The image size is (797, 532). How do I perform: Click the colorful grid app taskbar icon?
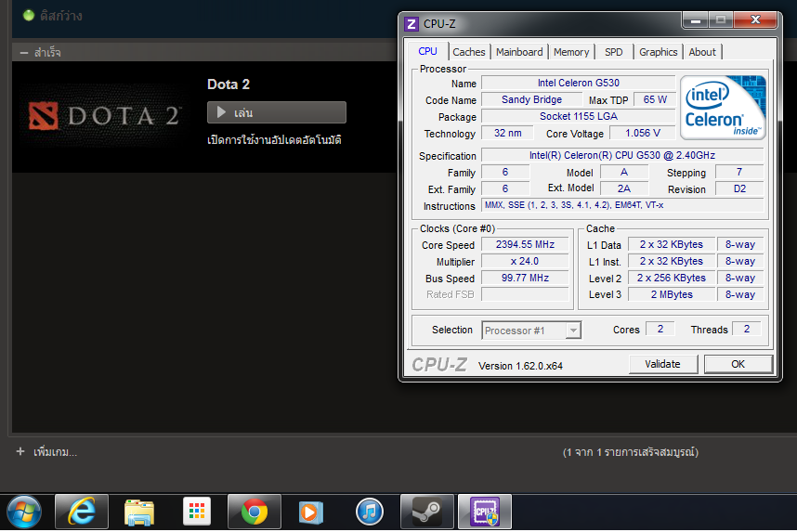[197, 512]
